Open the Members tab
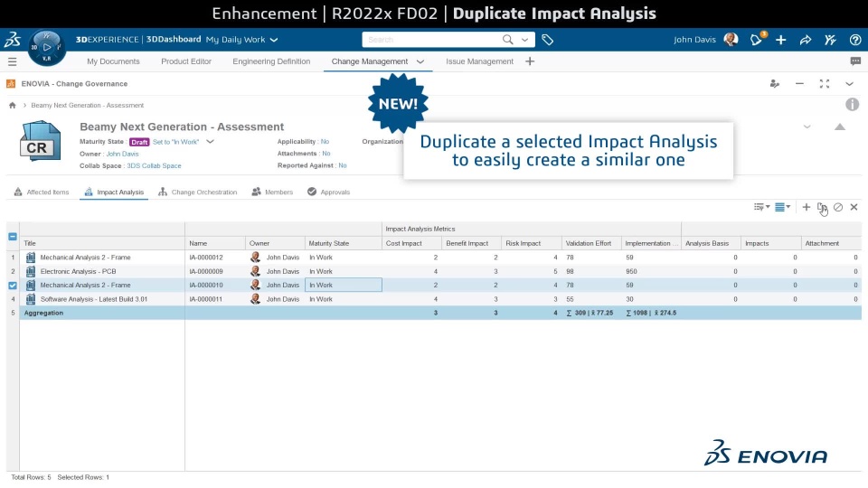The height and width of the screenshot is (488, 868). [272, 192]
